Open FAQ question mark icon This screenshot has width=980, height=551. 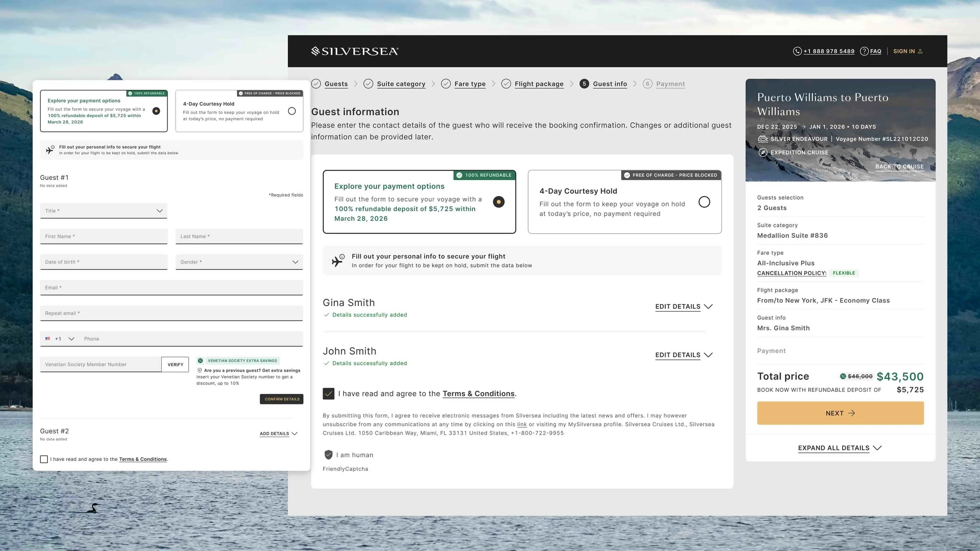tap(864, 51)
